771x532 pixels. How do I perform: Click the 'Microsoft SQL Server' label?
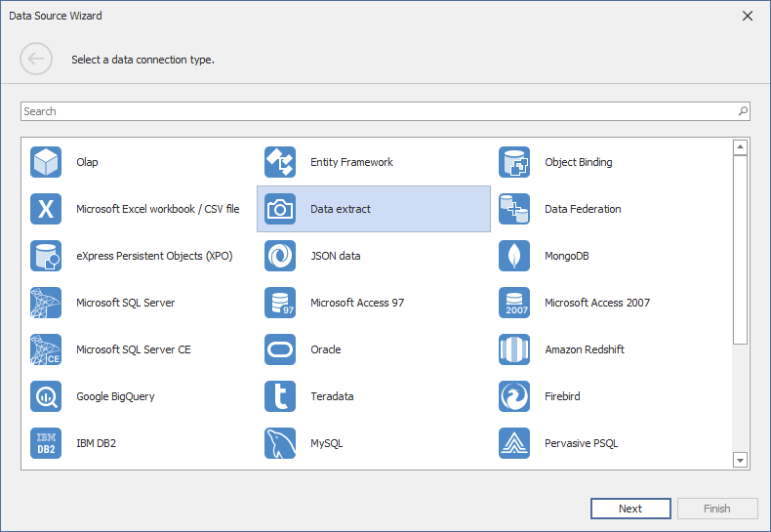(125, 303)
